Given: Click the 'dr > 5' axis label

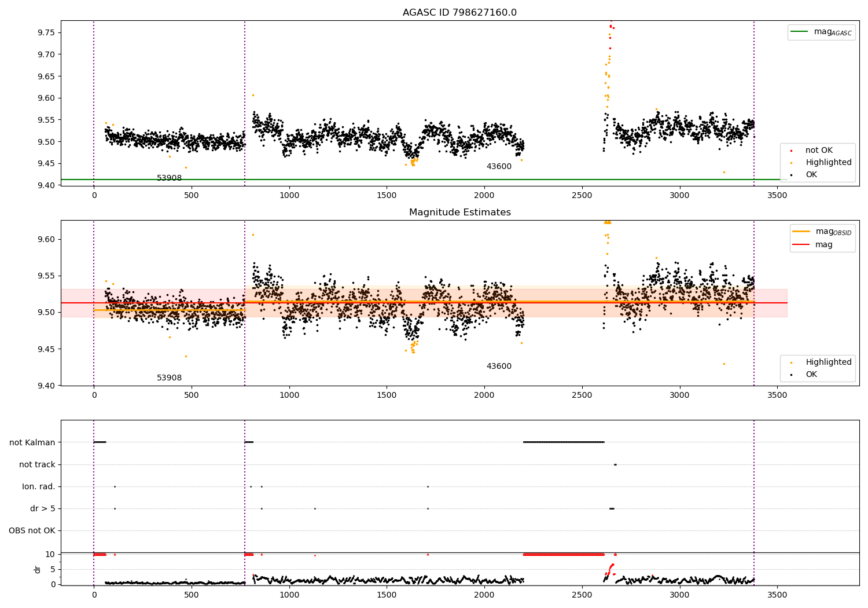Looking at the screenshot, I should (43, 509).
